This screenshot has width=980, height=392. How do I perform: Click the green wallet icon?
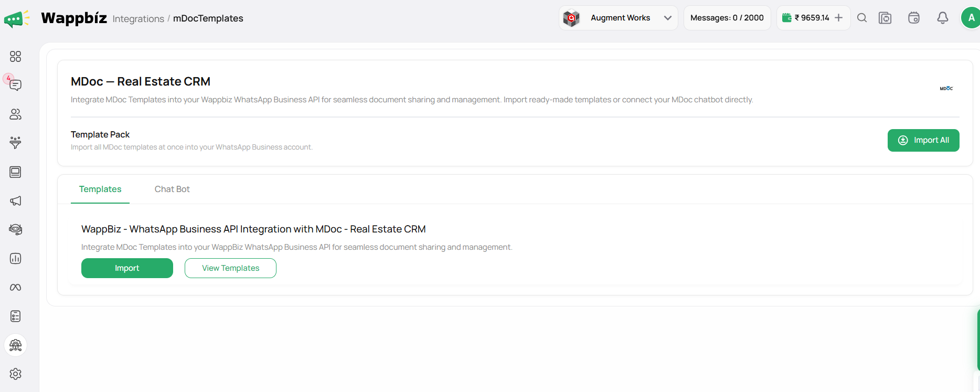(x=787, y=18)
